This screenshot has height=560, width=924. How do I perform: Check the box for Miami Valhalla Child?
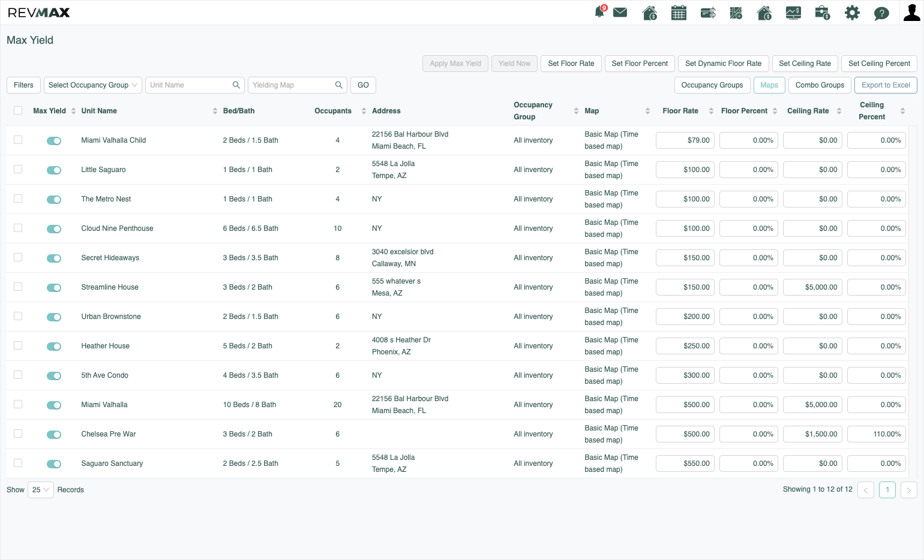coord(18,140)
